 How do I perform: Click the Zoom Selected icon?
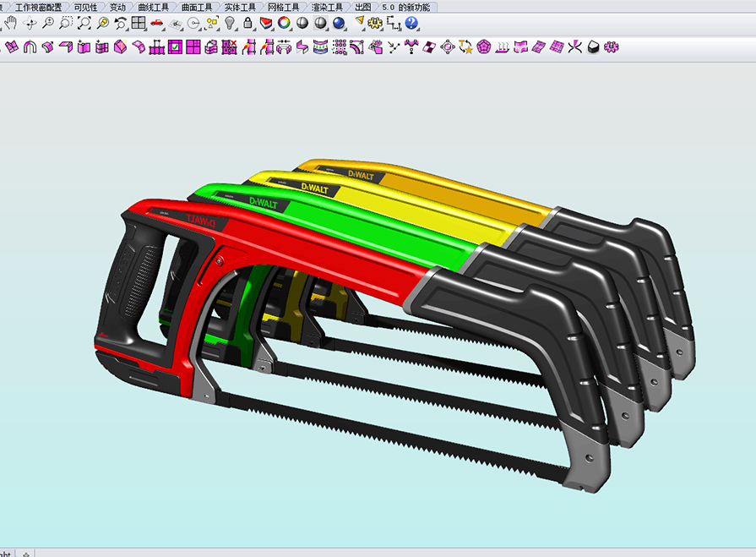pos(103,23)
